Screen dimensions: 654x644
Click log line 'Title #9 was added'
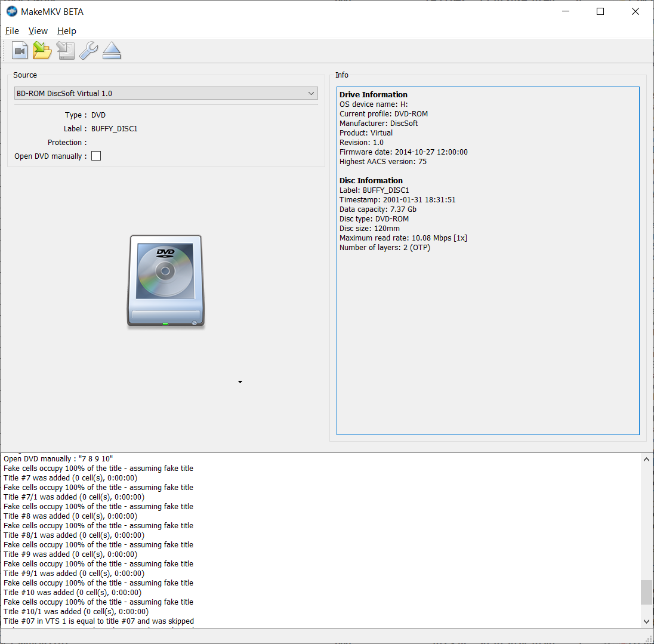[x=70, y=554]
